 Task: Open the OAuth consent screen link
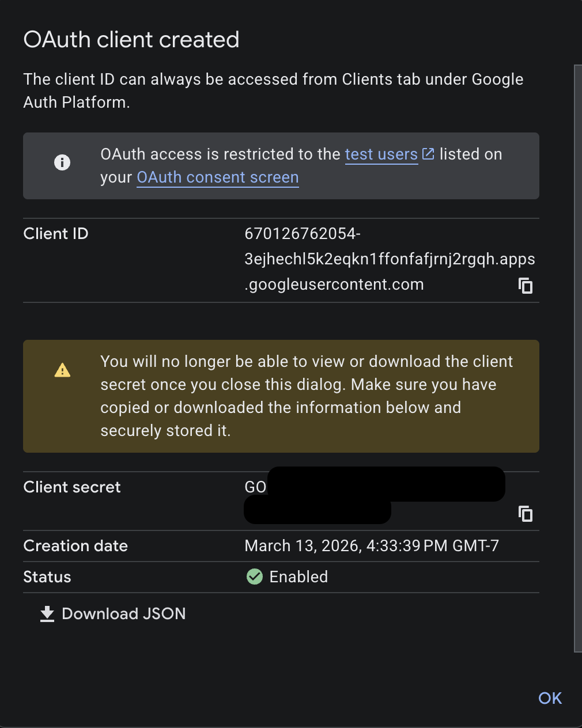(217, 177)
